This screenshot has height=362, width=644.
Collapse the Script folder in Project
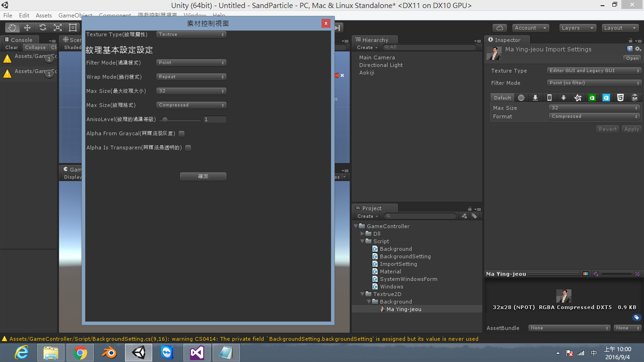[362, 241]
